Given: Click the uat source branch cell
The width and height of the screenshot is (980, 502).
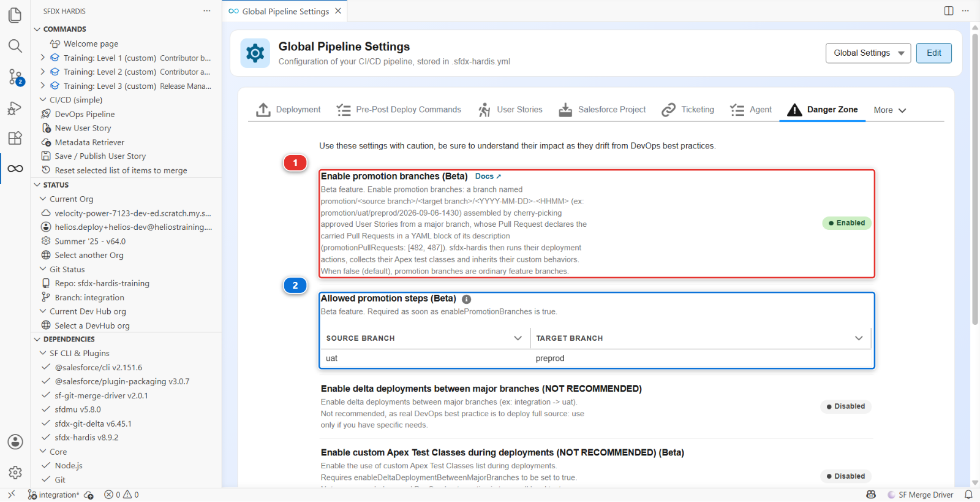Looking at the screenshot, I should tap(424, 359).
